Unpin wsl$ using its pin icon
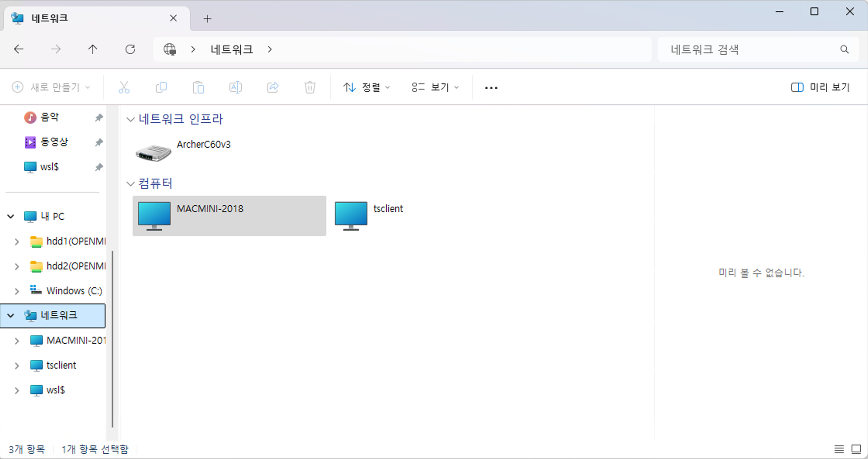The image size is (868, 459). (99, 167)
